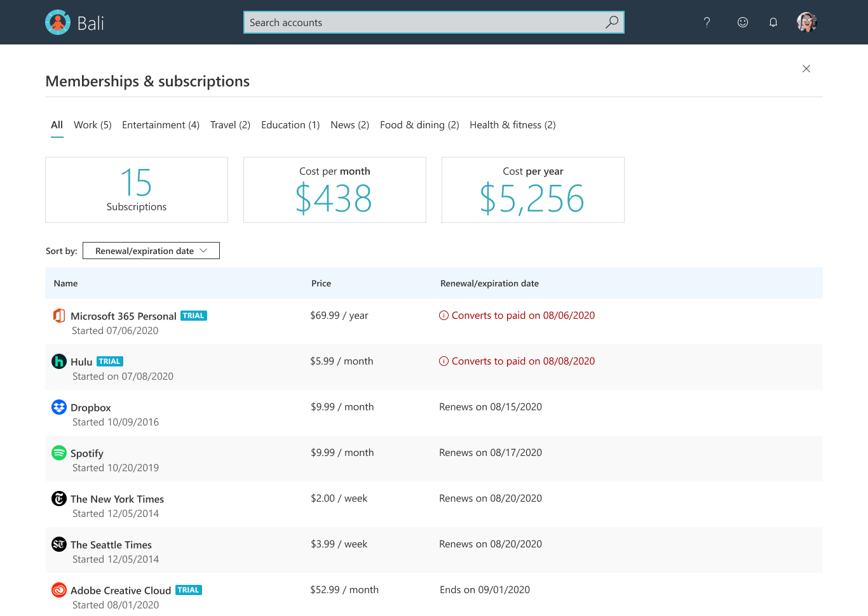868x616 pixels.
Task: Click Seattle Times "Renews on 08/20/2020"
Action: coord(491,544)
